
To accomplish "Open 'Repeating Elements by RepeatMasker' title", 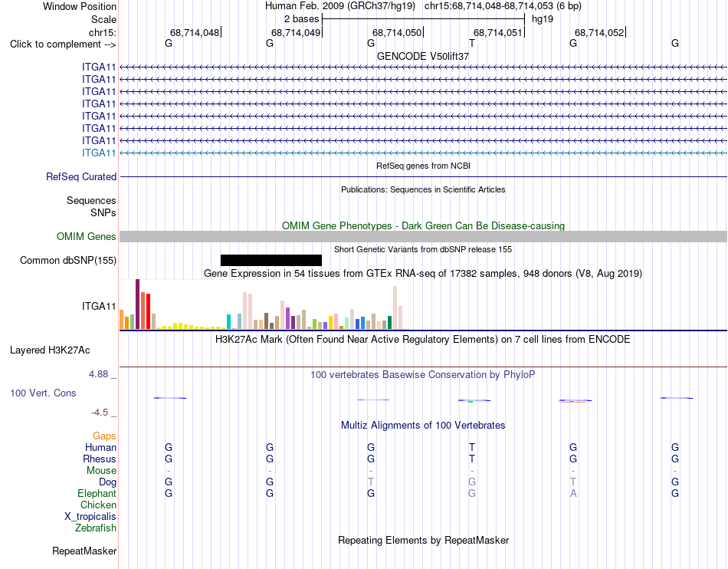I will click(423, 540).
